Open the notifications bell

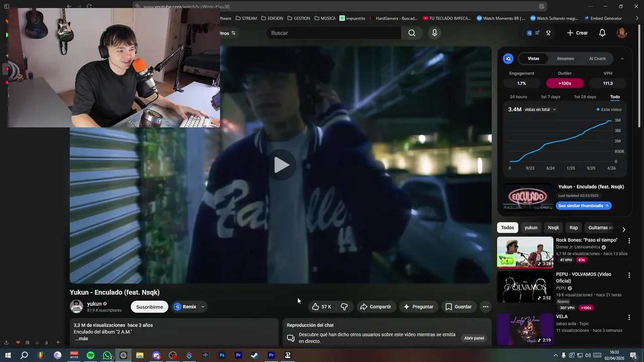pos(602,33)
